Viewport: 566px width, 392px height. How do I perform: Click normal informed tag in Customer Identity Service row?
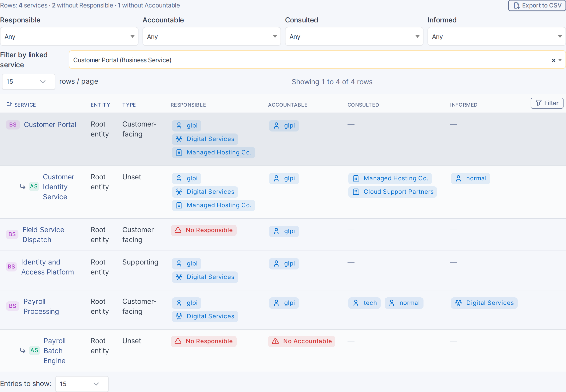(470, 178)
